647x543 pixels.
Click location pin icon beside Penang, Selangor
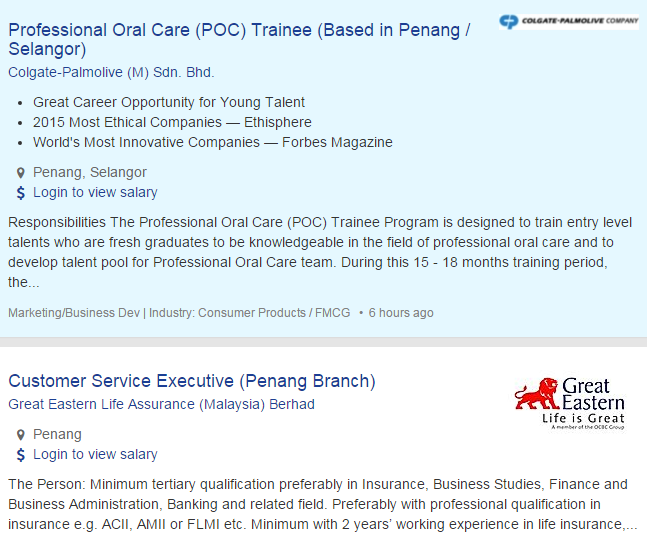(x=20, y=173)
